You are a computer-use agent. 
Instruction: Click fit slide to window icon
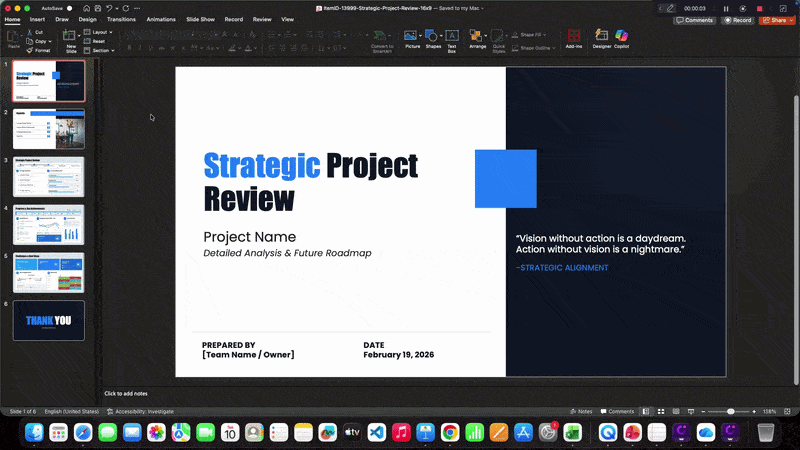tap(787, 411)
